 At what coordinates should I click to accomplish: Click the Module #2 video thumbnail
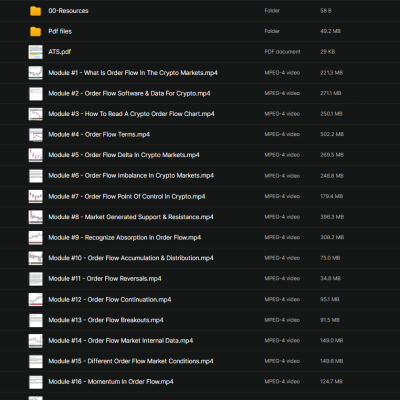click(x=35, y=94)
